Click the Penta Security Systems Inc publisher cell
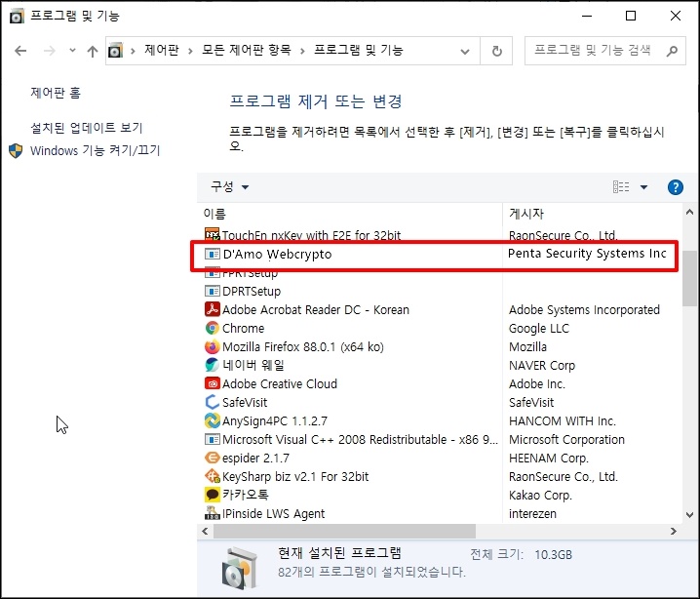This screenshot has width=700, height=599. point(587,254)
